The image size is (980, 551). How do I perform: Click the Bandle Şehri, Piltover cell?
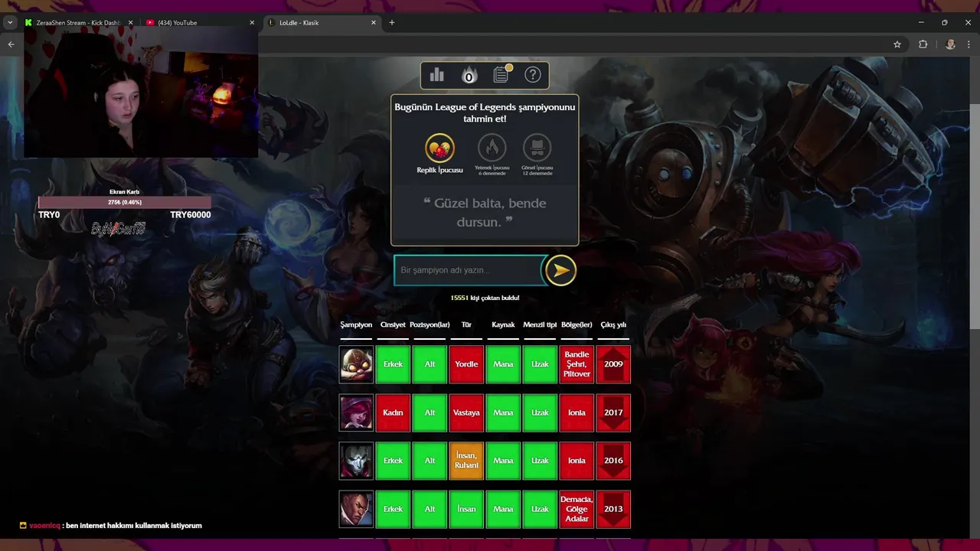[x=577, y=364]
